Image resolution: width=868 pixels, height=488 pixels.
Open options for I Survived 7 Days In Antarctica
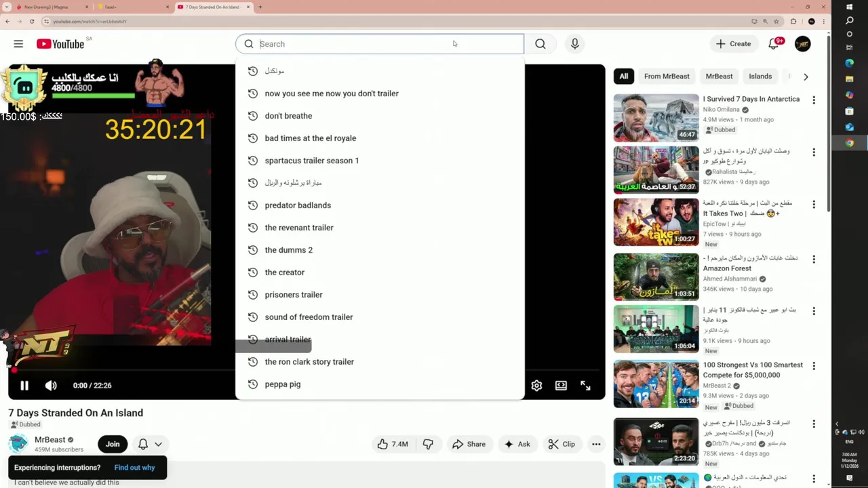click(814, 100)
